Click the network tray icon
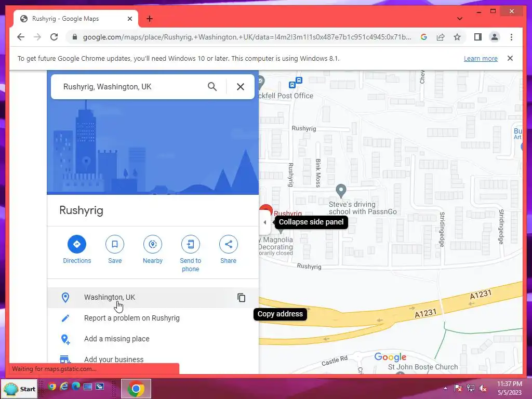This screenshot has width=532, height=399. coord(470,388)
